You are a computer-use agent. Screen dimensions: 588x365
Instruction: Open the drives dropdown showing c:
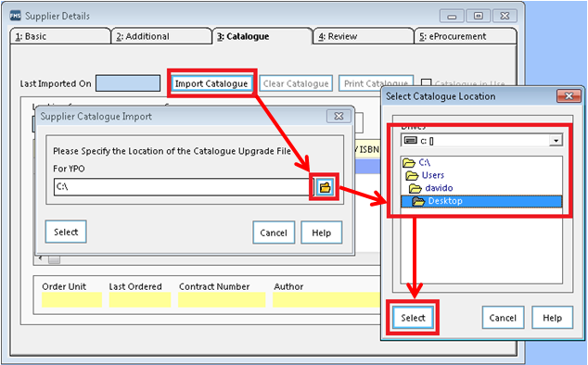pos(556,141)
